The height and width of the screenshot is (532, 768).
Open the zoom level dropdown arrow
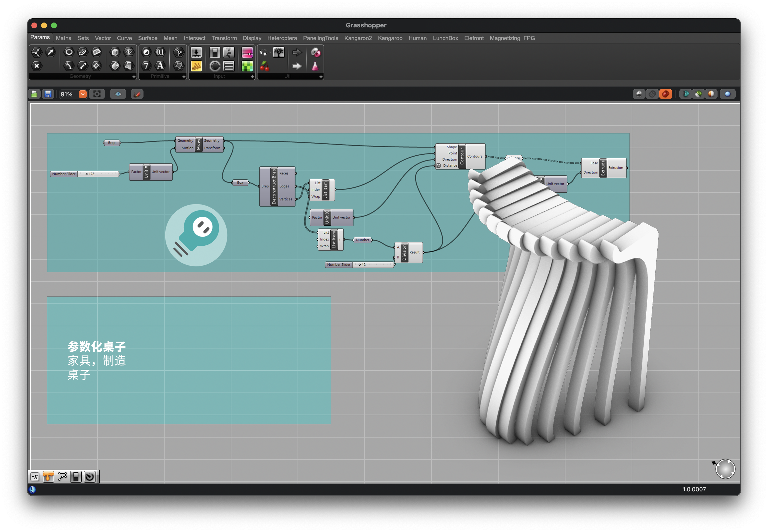click(x=83, y=94)
